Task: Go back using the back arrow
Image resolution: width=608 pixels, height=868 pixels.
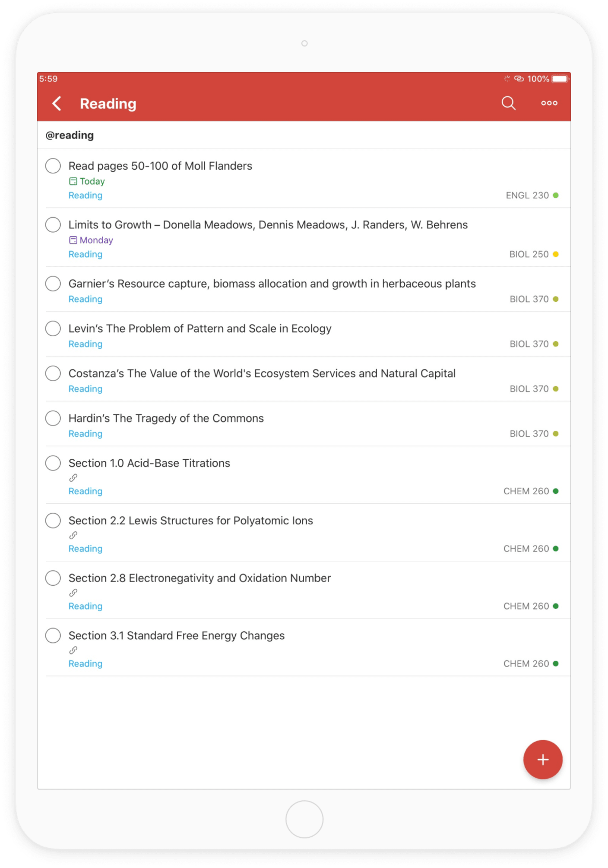Action: pyautogui.click(x=57, y=103)
